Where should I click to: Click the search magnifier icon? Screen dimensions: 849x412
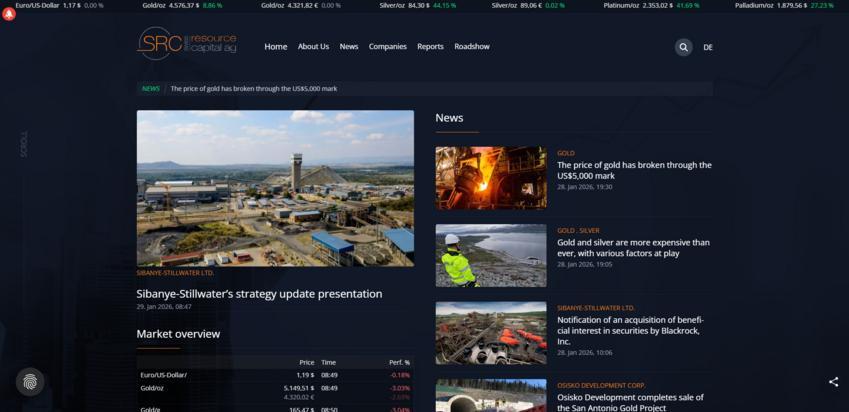[x=683, y=47]
